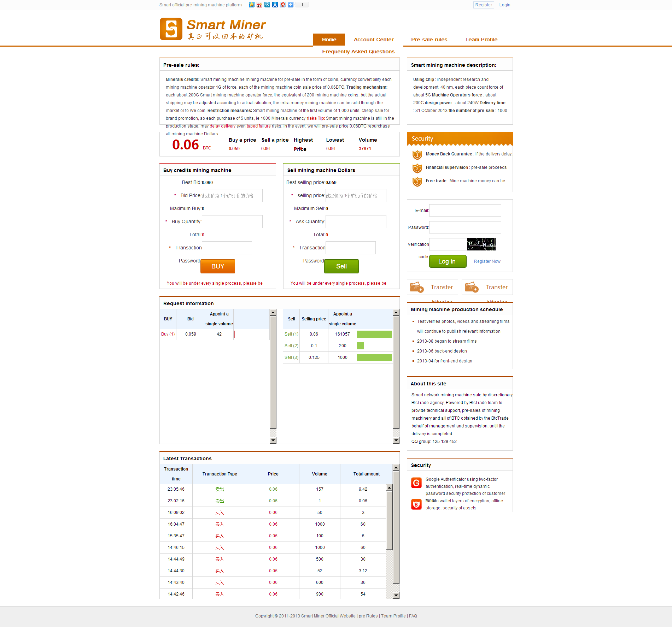This screenshot has height=627, width=672.
Task: Click the Smart Miner logo
Action: [x=212, y=29]
